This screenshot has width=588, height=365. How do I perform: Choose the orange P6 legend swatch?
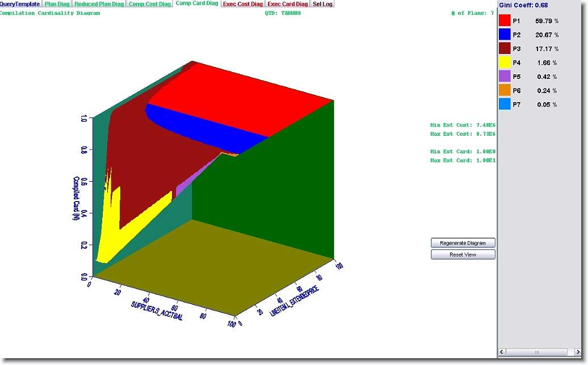tap(505, 90)
